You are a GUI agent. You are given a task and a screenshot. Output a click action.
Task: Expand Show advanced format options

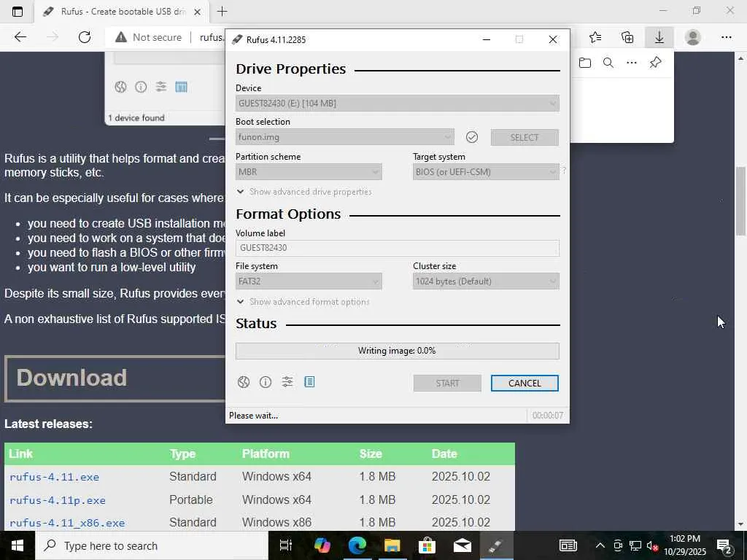tap(303, 302)
